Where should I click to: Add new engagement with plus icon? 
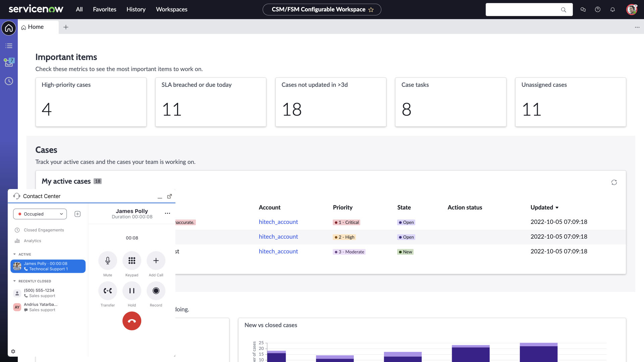click(x=77, y=214)
